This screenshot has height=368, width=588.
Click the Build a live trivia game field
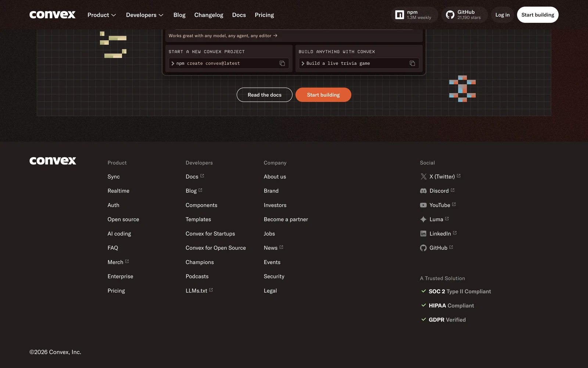(359, 63)
